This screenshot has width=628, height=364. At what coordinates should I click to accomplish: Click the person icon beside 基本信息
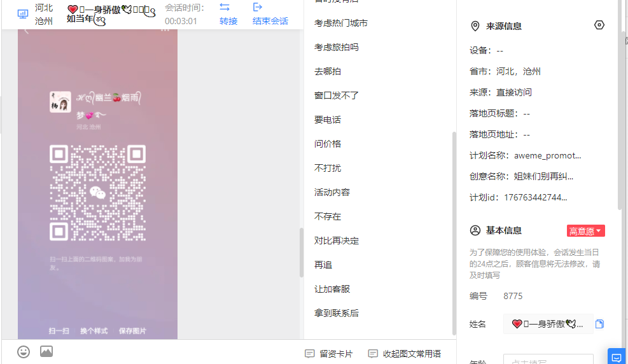click(x=475, y=230)
